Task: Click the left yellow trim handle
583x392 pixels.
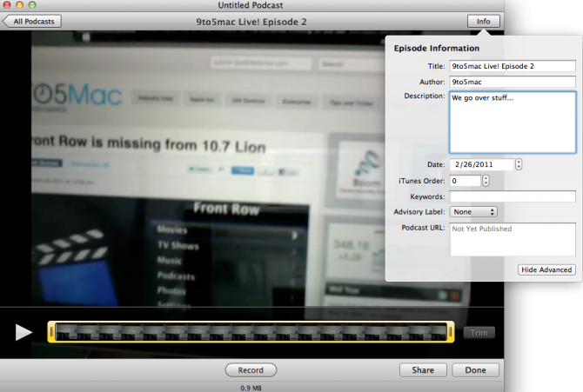Action: 52,332
